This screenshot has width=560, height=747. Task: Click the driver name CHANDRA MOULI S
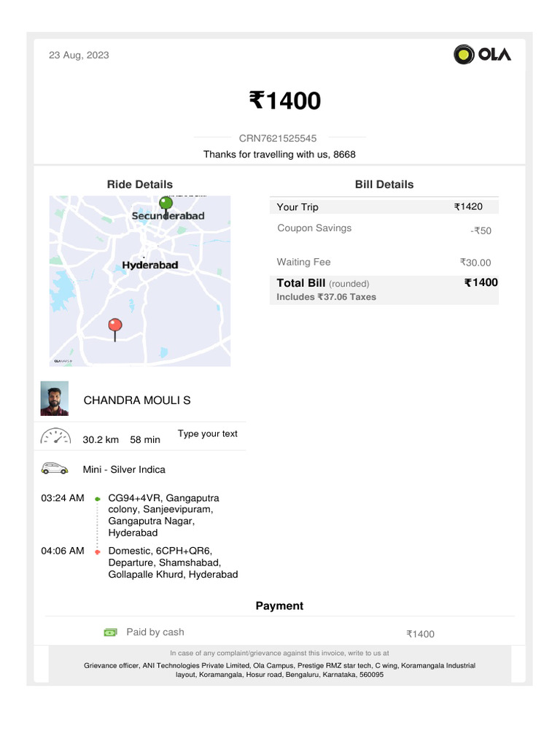pyautogui.click(x=137, y=400)
